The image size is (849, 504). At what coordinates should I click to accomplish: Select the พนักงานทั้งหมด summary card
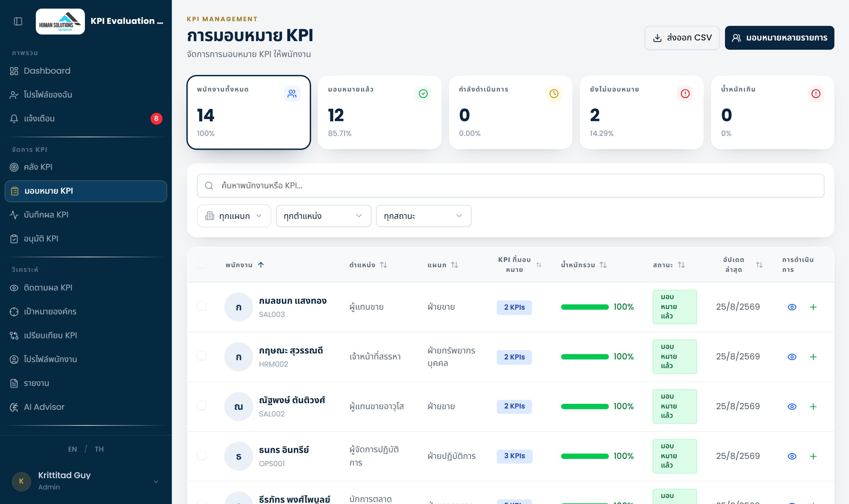coord(249,112)
